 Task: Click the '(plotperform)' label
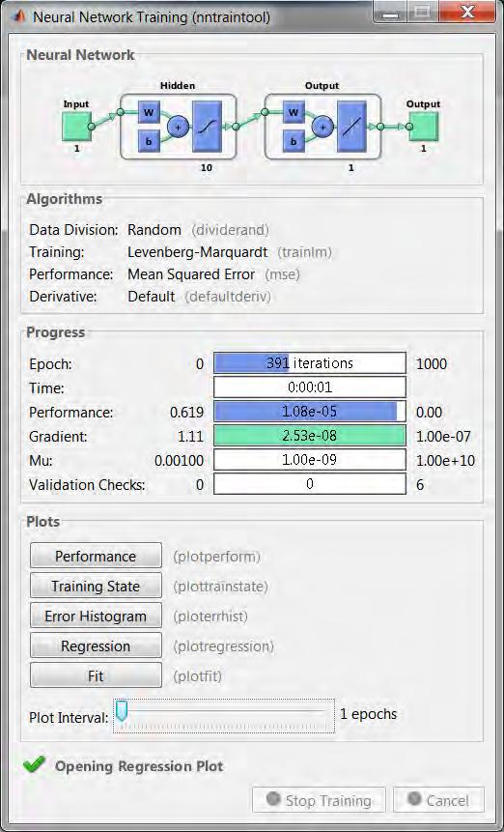click(216, 557)
